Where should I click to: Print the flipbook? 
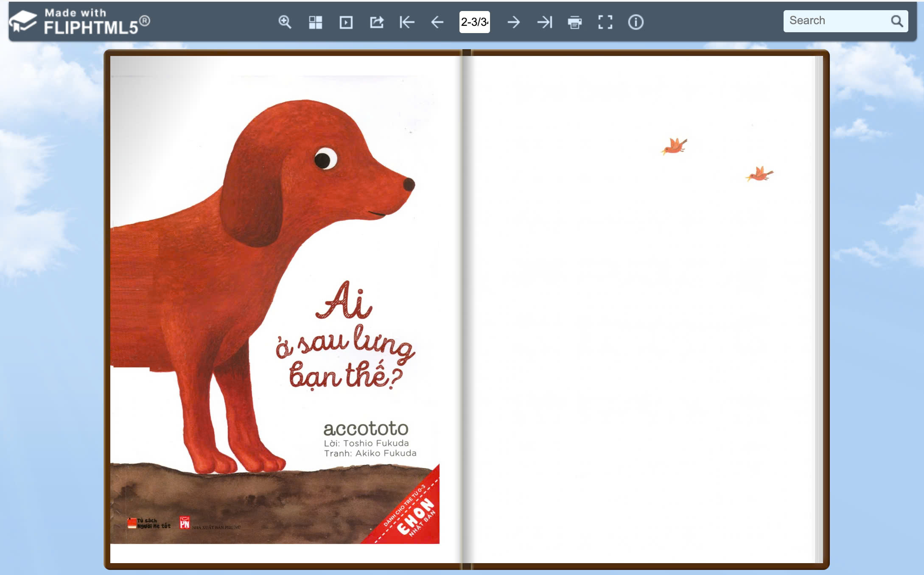pos(575,22)
